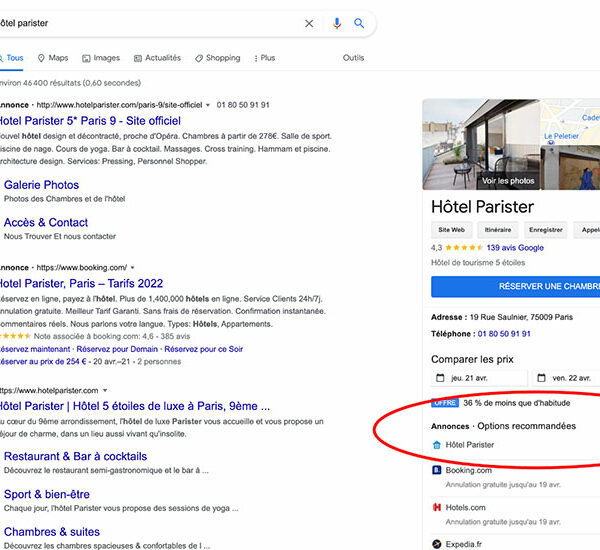Open the Galerie Photos sitelink

pyautogui.click(x=41, y=185)
